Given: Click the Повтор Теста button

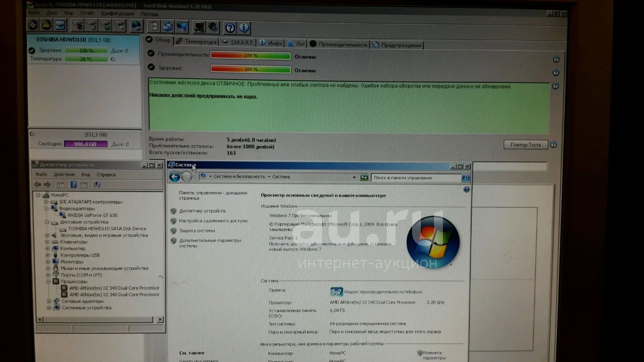Looking at the screenshot, I should tap(526, 144).
